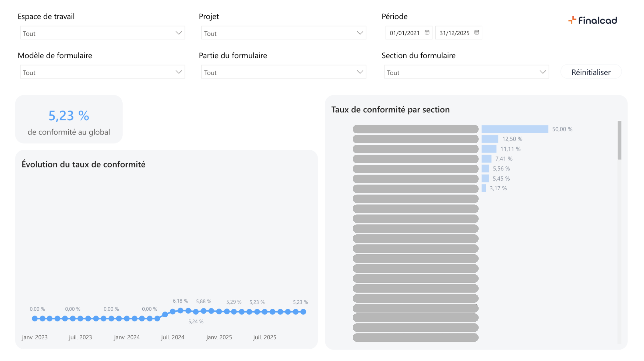Select the 50,00 % bar in section chart
This screenshot has height=361, width=644.
[515, 129]
